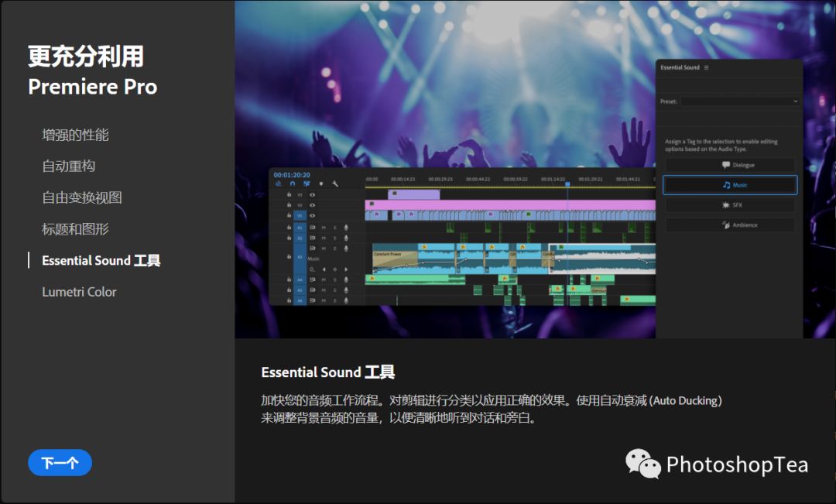Viewport: 836px width, 504px height.
Task: Click the microphone icon on Music A3 track
Action: tap(346, 248)
